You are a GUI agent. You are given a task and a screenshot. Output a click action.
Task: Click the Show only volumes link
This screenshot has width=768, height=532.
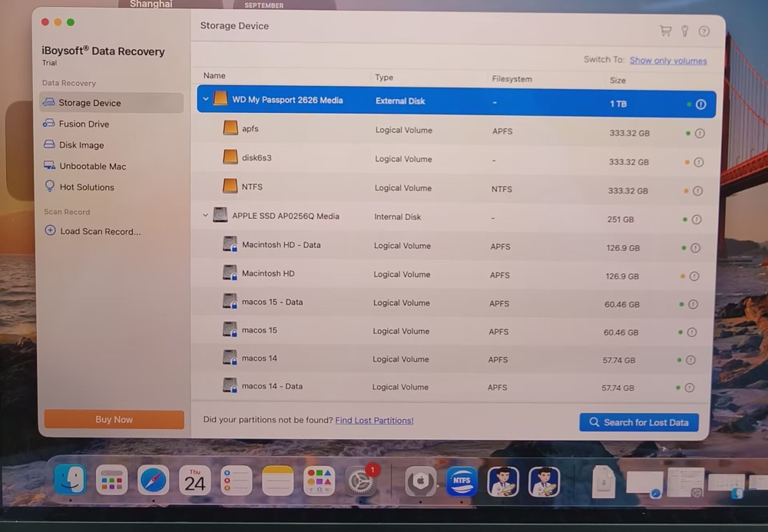click(668, 61)
